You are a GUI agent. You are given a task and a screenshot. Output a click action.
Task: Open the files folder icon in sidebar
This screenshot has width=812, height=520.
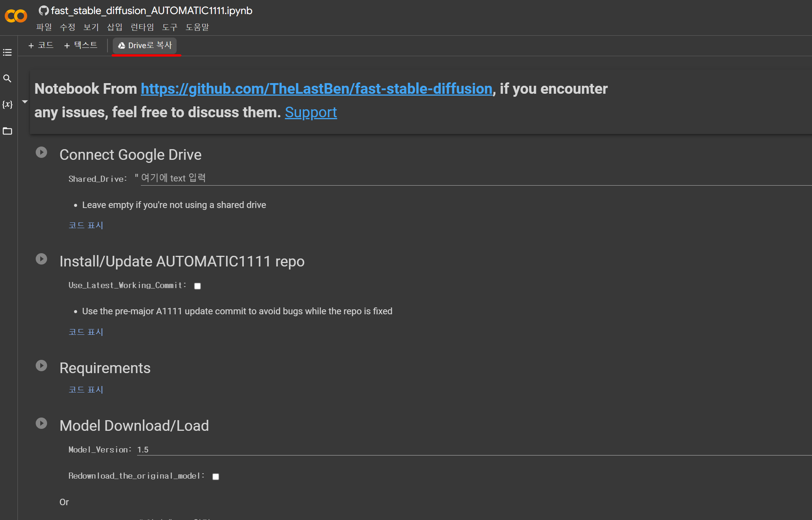coord(7,131)
